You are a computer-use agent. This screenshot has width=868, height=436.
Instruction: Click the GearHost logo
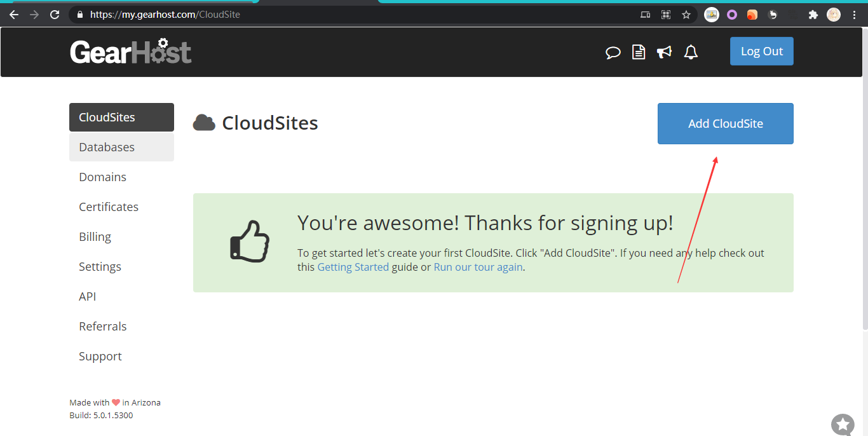[130, 51]
